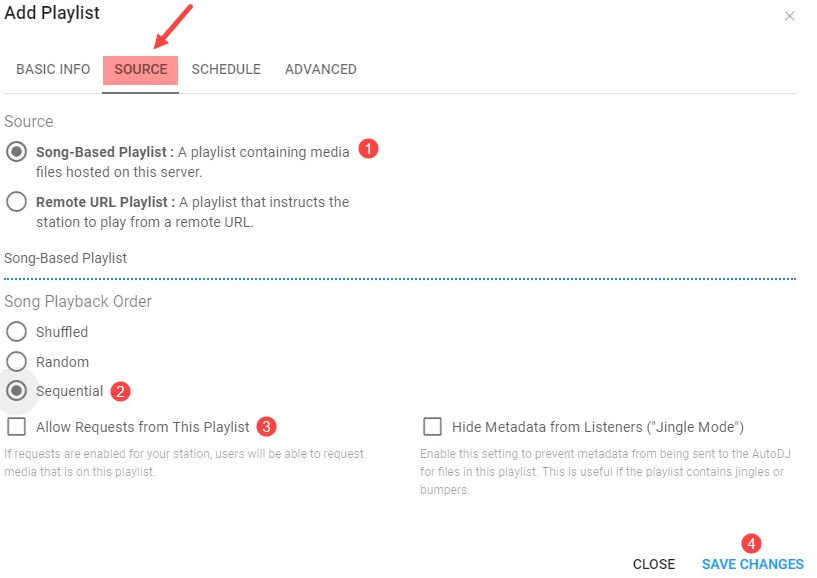
Task: Click the Close button
Action: pyautogui.click(x=654, y=564)
